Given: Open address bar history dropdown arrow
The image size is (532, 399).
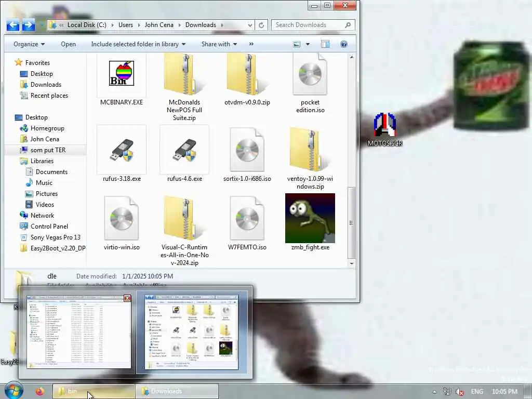Looking at the screenshot, I should coord(250,25).
